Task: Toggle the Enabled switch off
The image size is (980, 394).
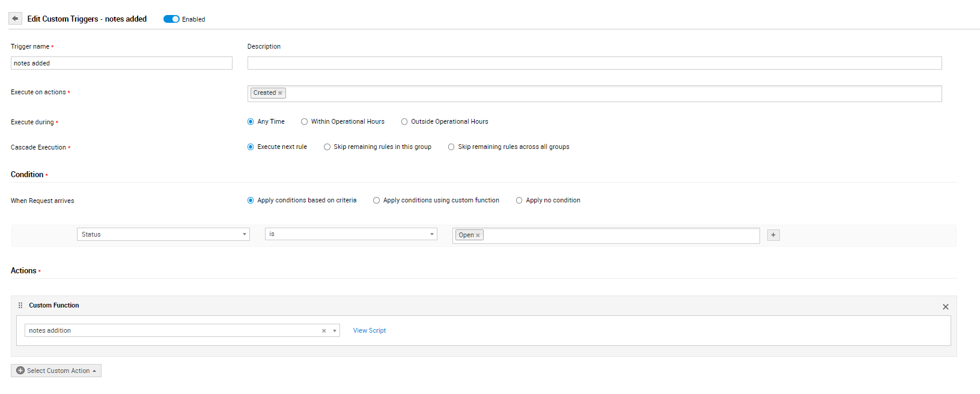Action: (x=171, y=19)
